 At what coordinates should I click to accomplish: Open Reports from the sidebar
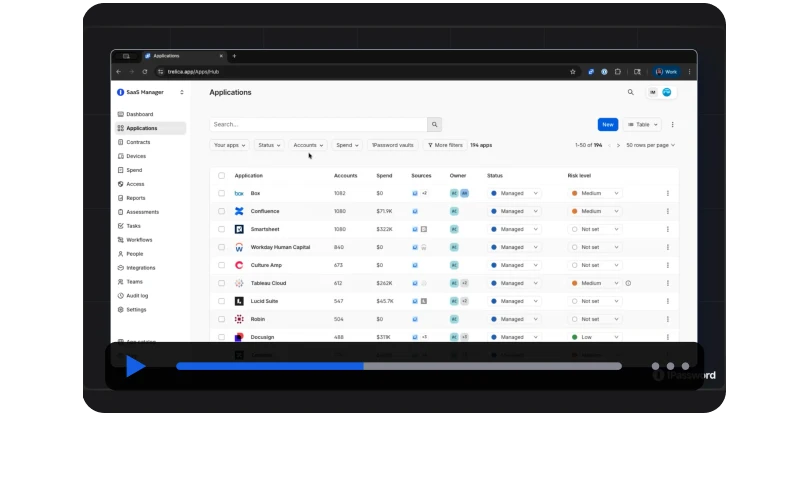pyautogui.click(x=135, y=198)
